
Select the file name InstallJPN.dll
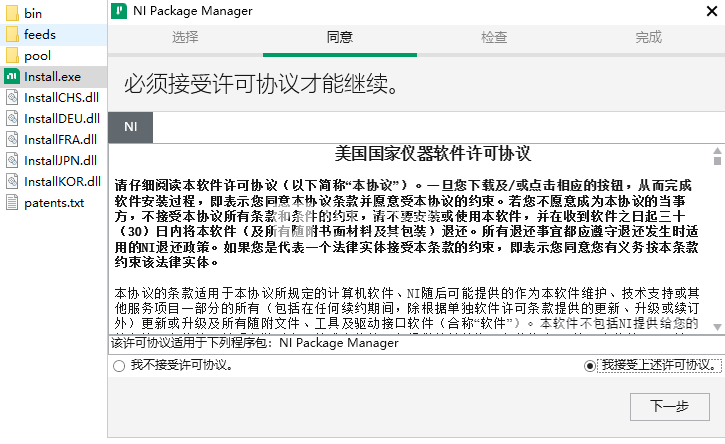click(61, 160)
